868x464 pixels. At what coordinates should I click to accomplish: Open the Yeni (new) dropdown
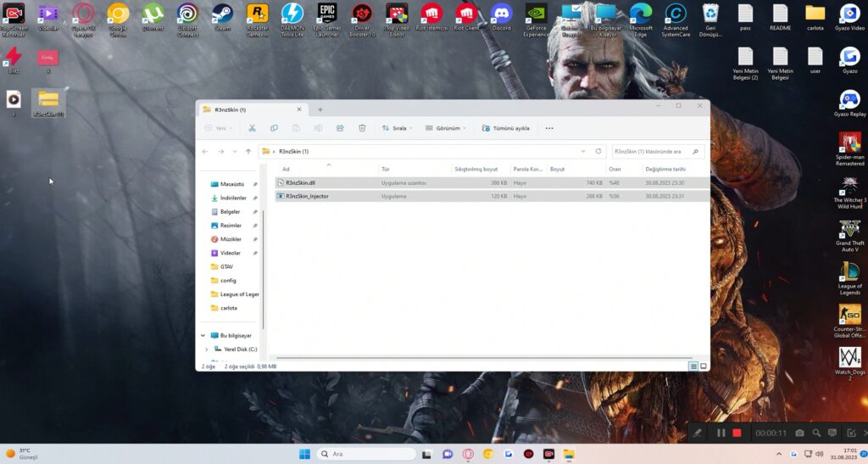(x=219, y=128)
